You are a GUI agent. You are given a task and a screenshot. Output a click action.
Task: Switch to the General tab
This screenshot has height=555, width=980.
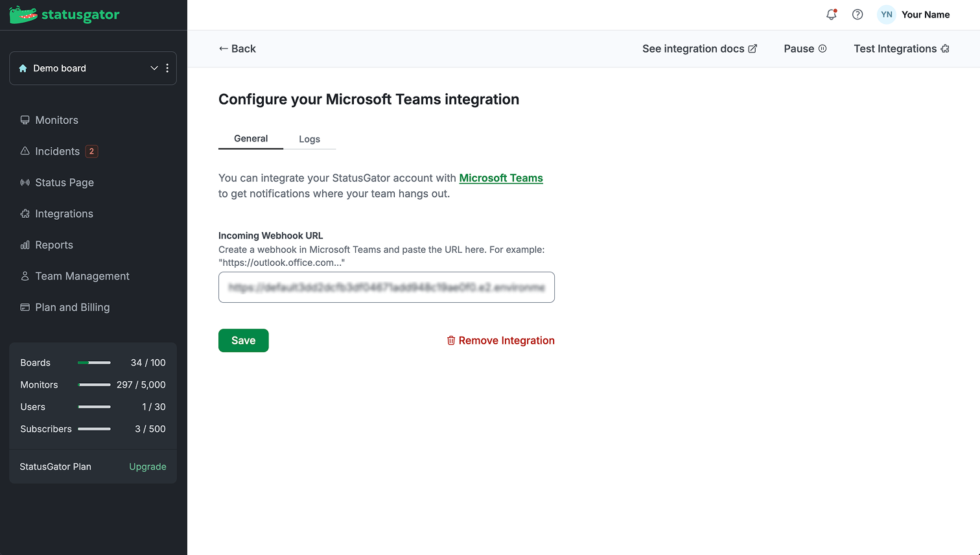[x=251, y=139]
